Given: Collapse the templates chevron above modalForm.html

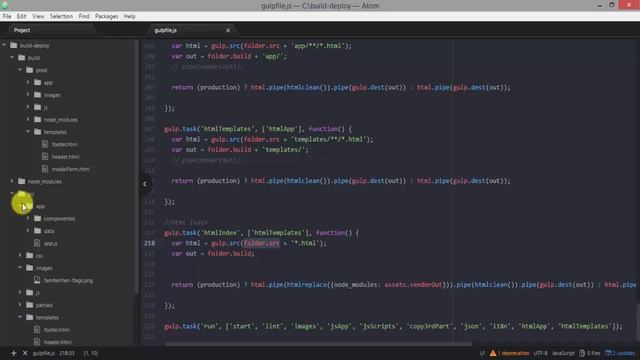Looking at the screenshot, I should tap(28, 132).
